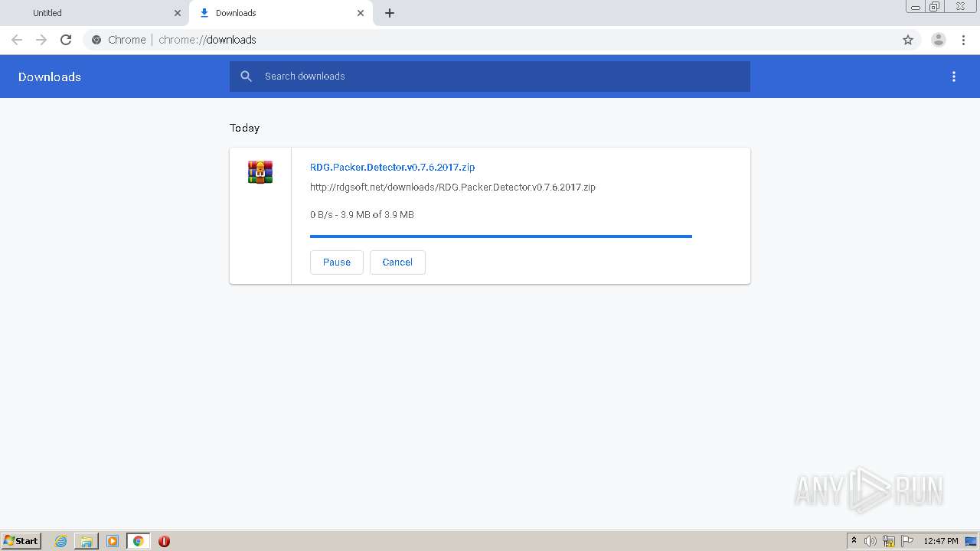
Task: Pause the RDG Packer Detector download
Action: (x=337, y=262)
